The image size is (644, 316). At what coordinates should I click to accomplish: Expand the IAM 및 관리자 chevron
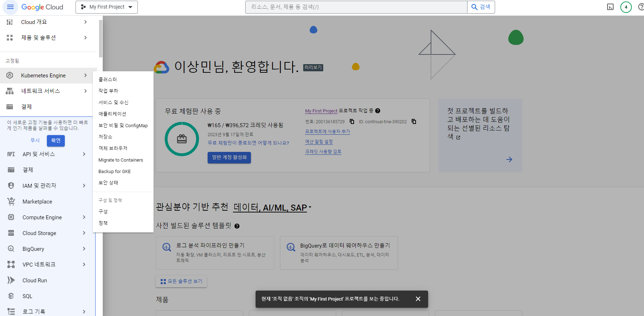84,186
